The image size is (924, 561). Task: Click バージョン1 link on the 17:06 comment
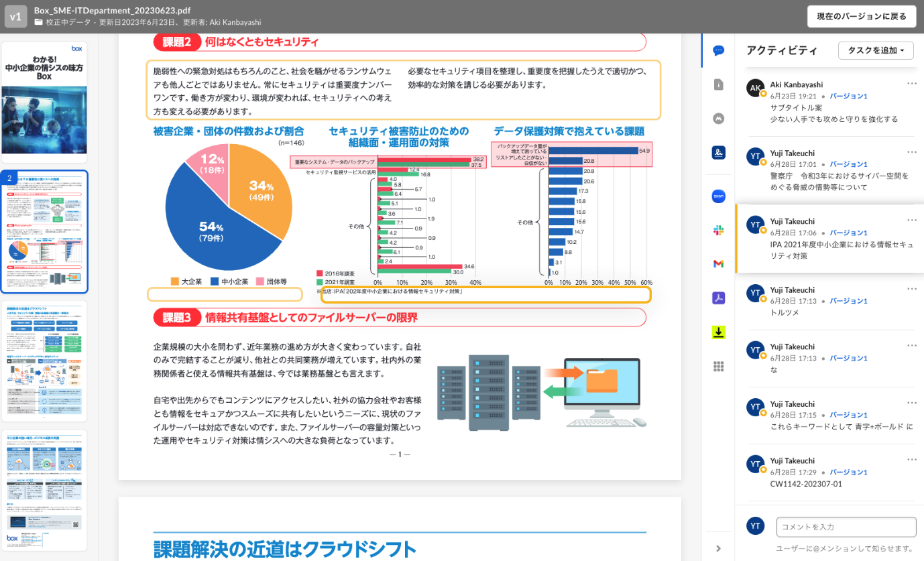[x=848, y=233]
